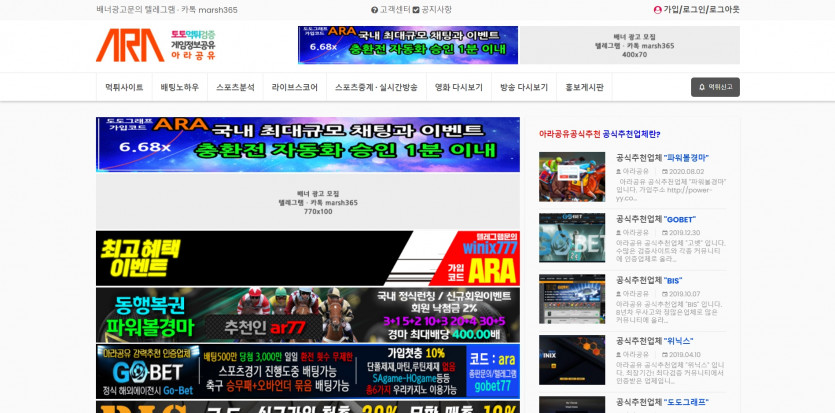Open the GOBET post thumbnail
835x413 pixels.
click(572, 238)
